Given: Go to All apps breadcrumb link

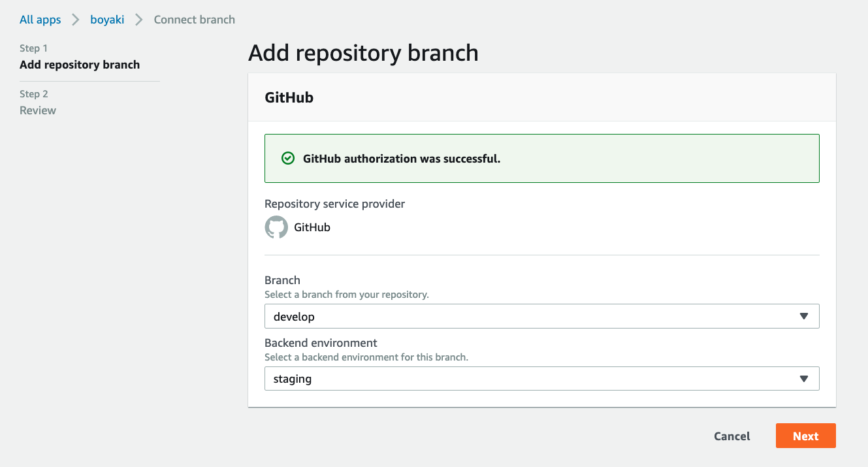Looking at the screenshot, I should [40, 20].
